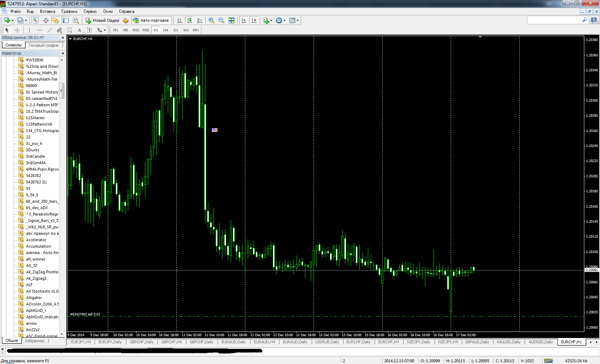The width and height of the screenshot is (600, 364).
Task: Draw a horizontal line tool
Action: [39, 30]
